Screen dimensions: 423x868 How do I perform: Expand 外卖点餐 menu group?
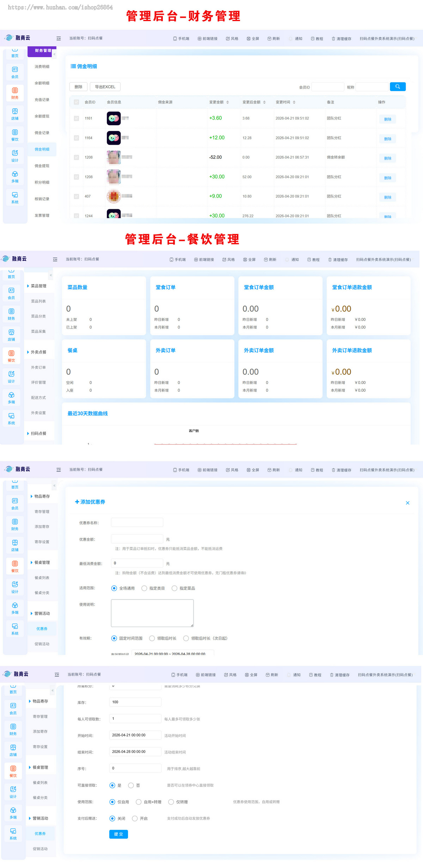pyautogui.click(x=39, y=352)
